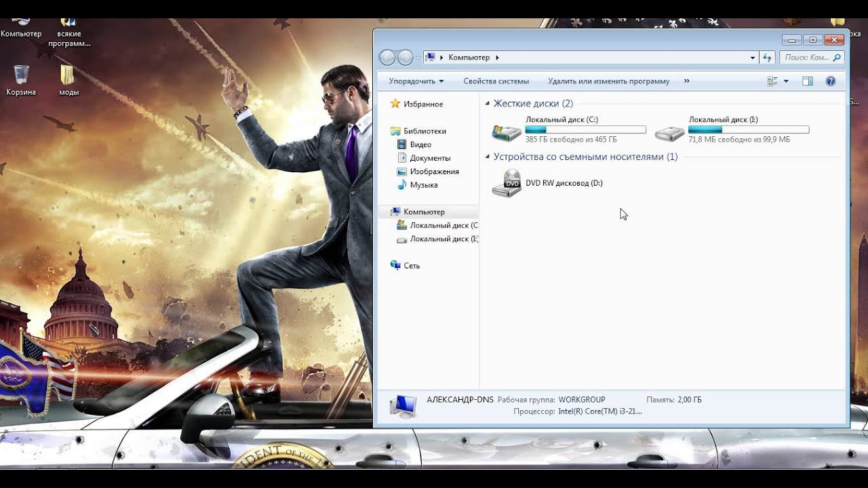Click the Сеть network icon
Image resolution: width=868 pixels, height=488 pixels.
(395, 266)
